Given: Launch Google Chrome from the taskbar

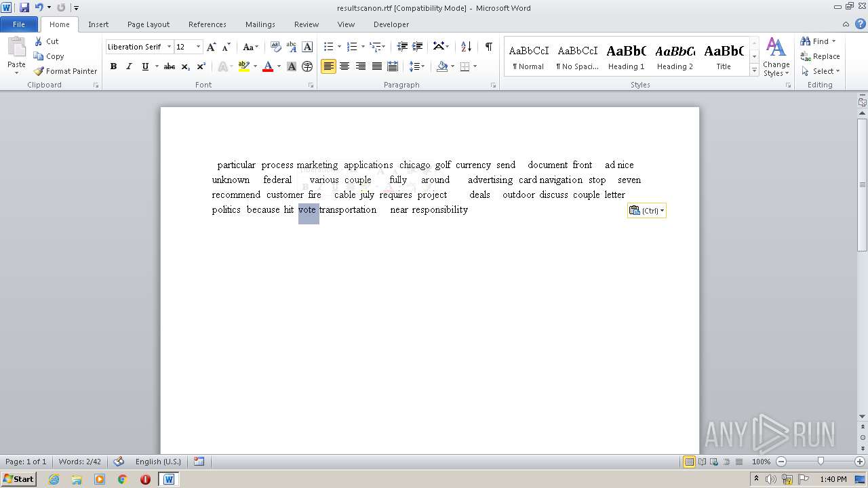Looking at the screenshot, I should click(x=122, y=479).
